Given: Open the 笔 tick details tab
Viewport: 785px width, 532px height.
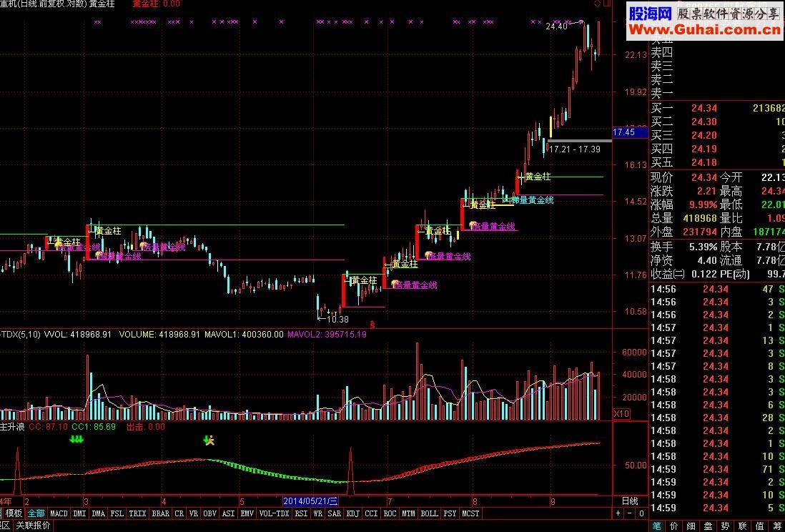Looking at the screenshot, I should (657, 526).
